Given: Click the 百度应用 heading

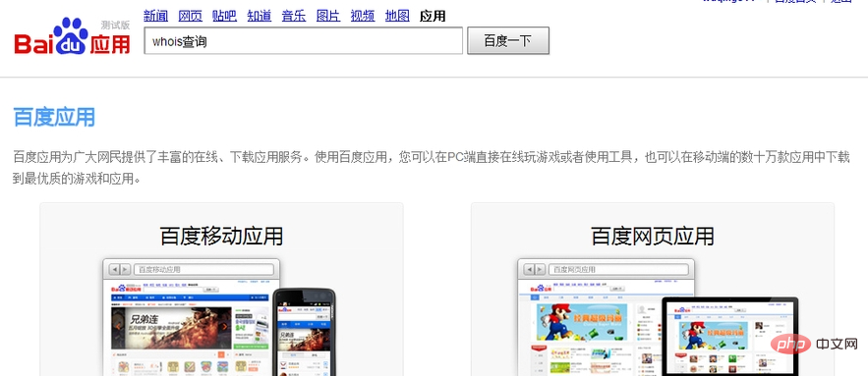Looking at the screenshot, I should click(x=54, y=117).
